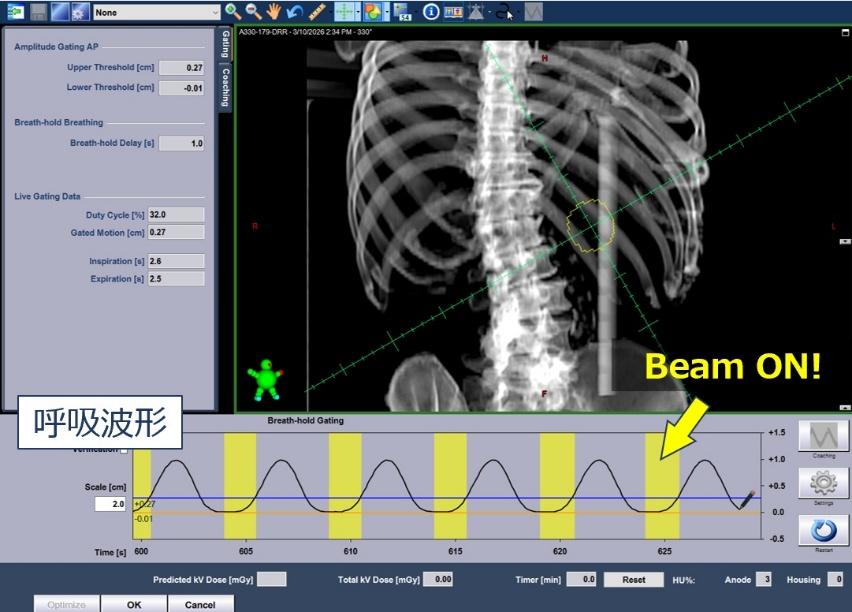Click the Upper Threshold value field
Image resolution: width=852 pixels, height=612 pixels.
(x=181, y=68)
